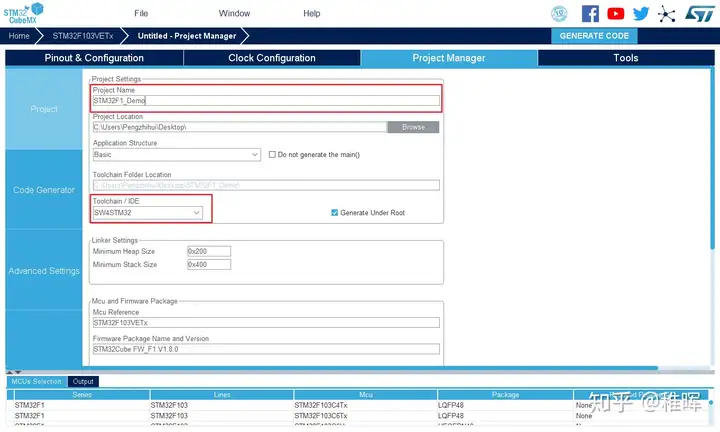Open the File menu

(141, 13)
